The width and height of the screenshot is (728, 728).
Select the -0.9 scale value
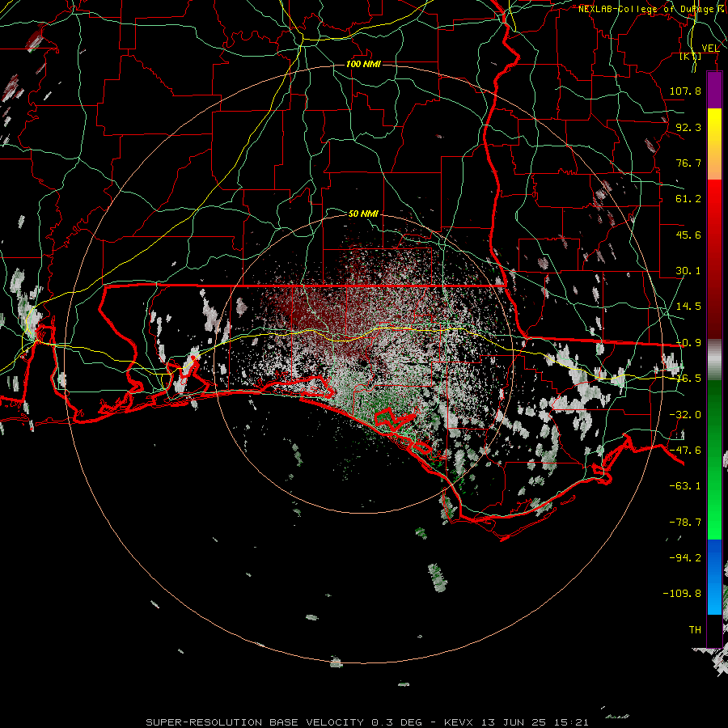coord(688,343)
